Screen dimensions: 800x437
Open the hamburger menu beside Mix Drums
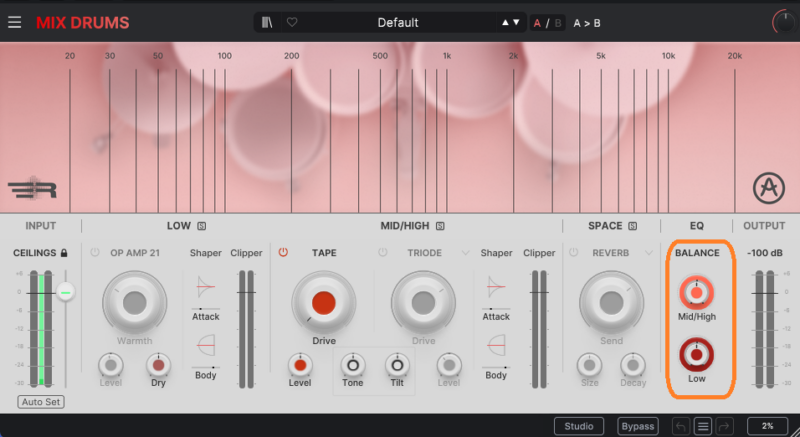point(14,22)
